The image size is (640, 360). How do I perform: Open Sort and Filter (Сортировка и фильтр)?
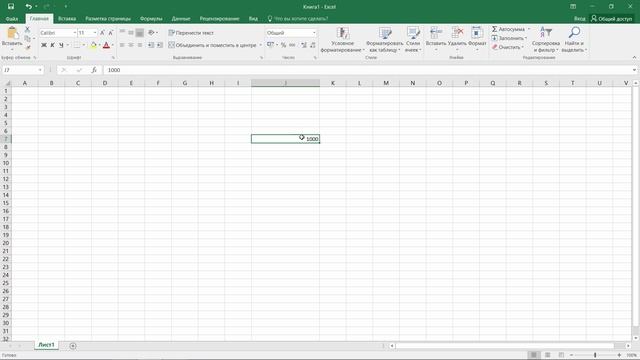tap(546, 40)
